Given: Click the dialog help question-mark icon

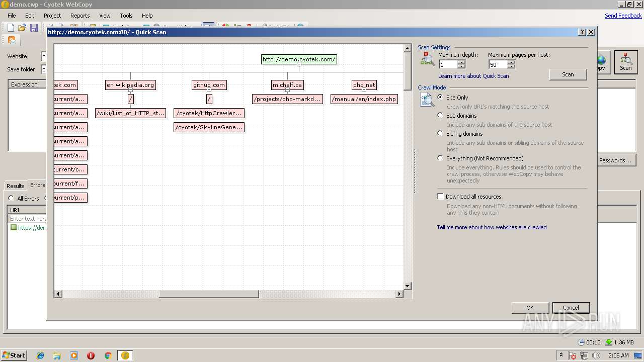Looking at the screenshot, I should point(583,32).
